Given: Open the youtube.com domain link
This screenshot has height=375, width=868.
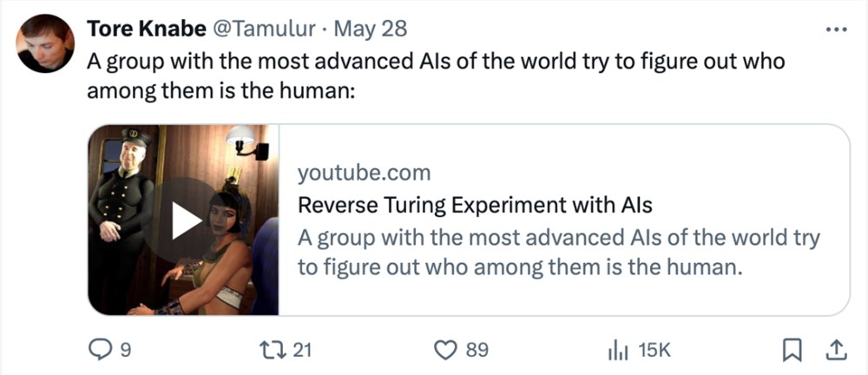Looking at the screenshot, I should tap(364, 174).
